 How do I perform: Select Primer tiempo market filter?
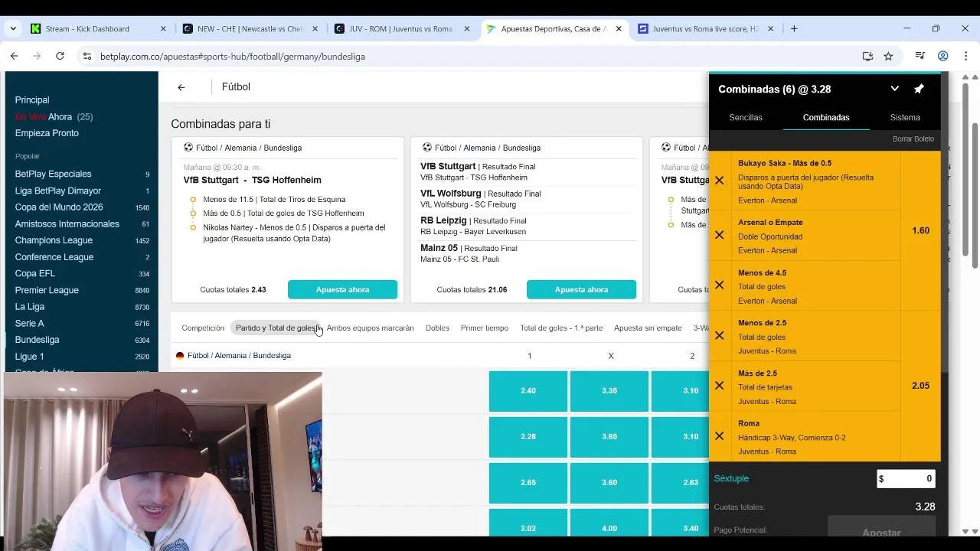pos(485,328)
